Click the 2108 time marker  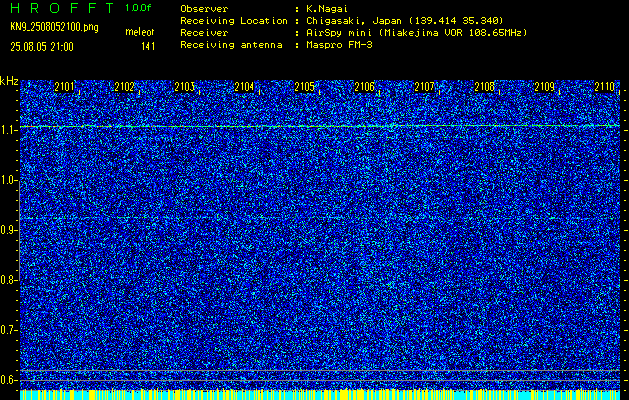coord(485,87)
